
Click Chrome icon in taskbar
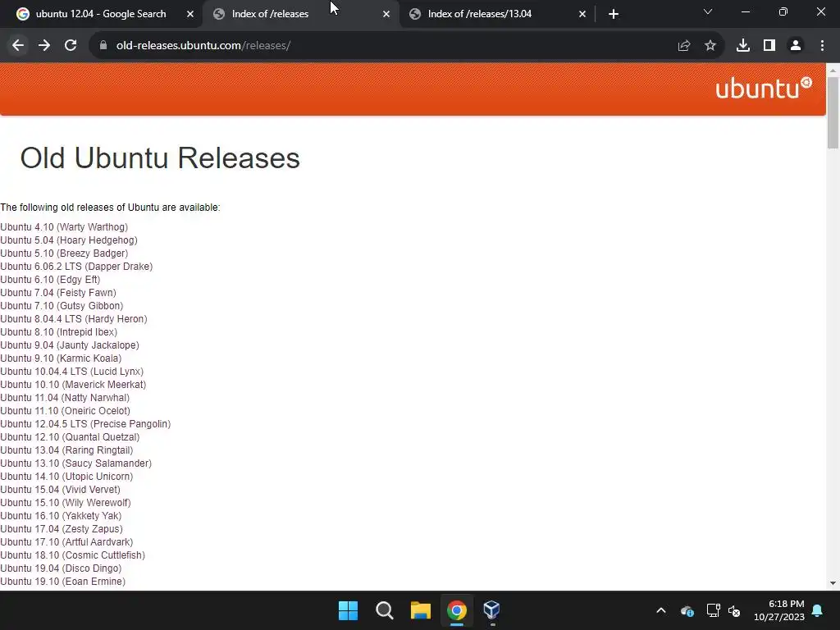[x=456, y=610]
